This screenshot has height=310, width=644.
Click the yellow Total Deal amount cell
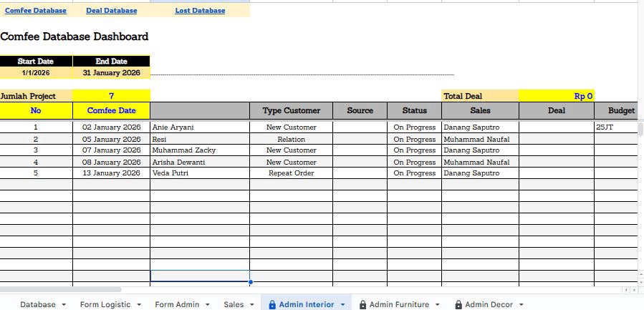557,96
